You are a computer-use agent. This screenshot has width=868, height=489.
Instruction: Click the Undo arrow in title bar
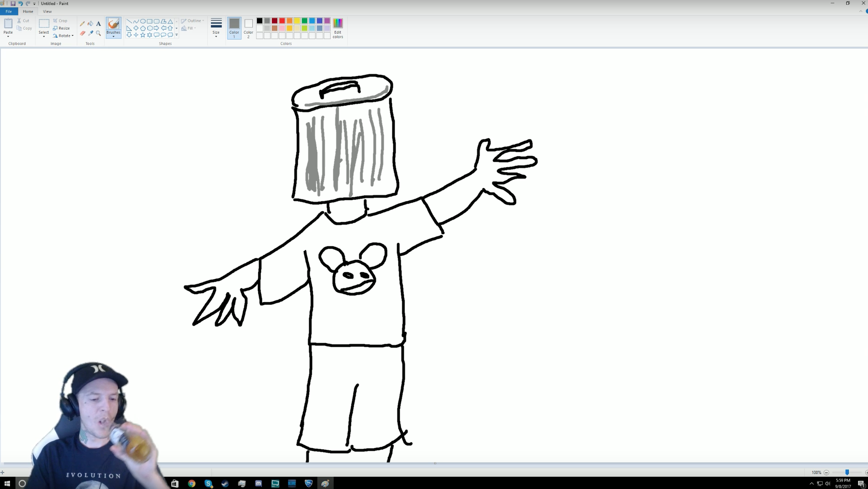click(20, 3)
